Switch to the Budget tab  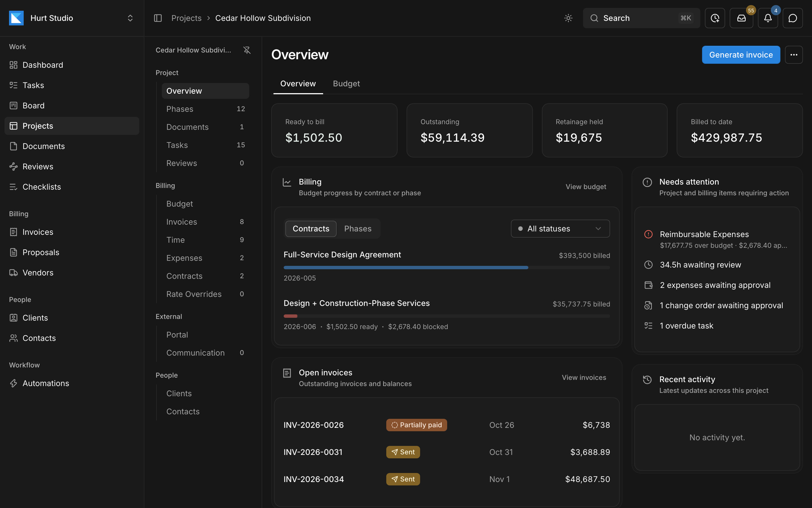(x=346, y=84)
